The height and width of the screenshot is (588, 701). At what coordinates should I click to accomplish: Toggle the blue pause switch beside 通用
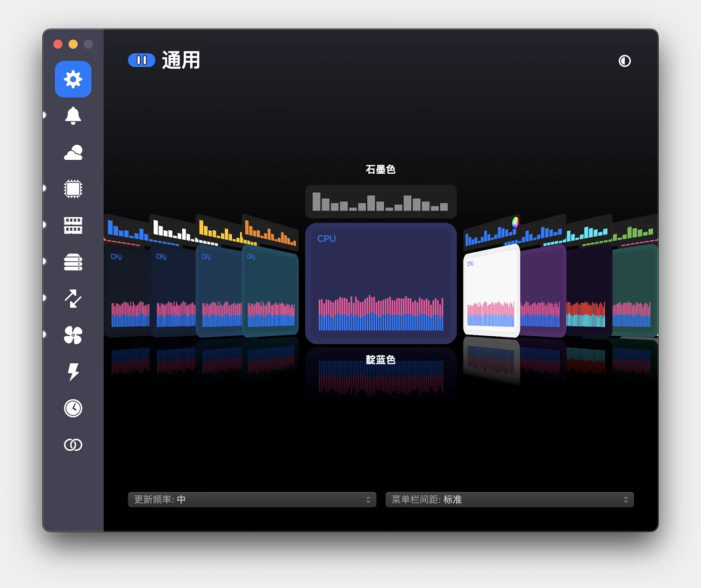pos(142,60)
